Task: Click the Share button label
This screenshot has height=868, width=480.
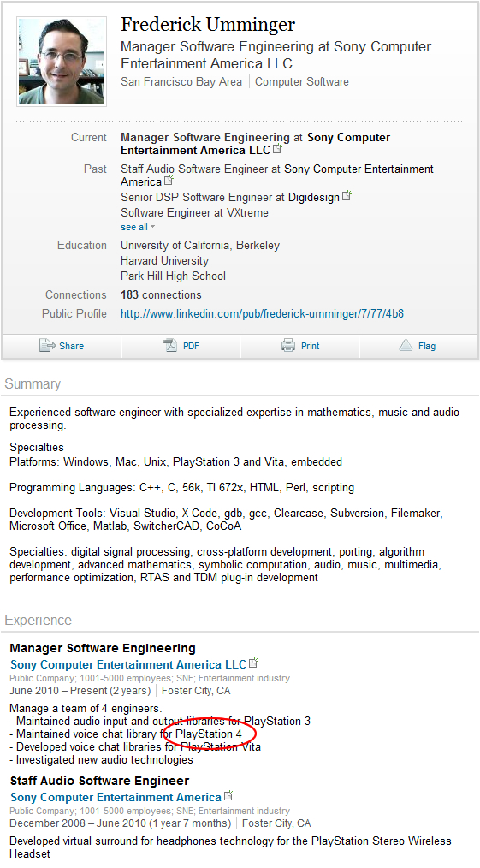Action: (71, 346)
